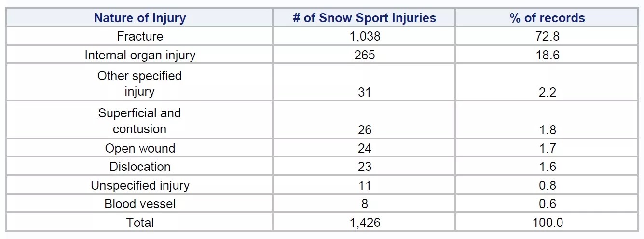Click the "Internal organ injury" cell
This screenshot has height=239, width=644.
point(140,55)
